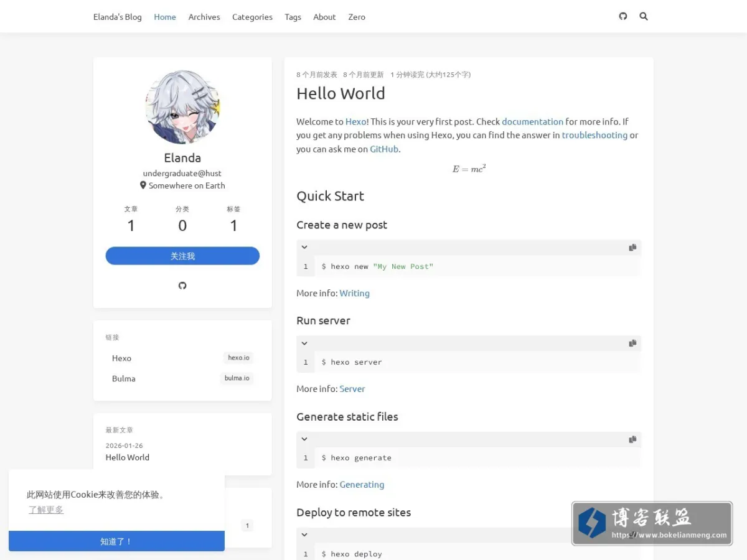Open the Bulma entry in the links widget
747x560 pixels.
[182, 378]
